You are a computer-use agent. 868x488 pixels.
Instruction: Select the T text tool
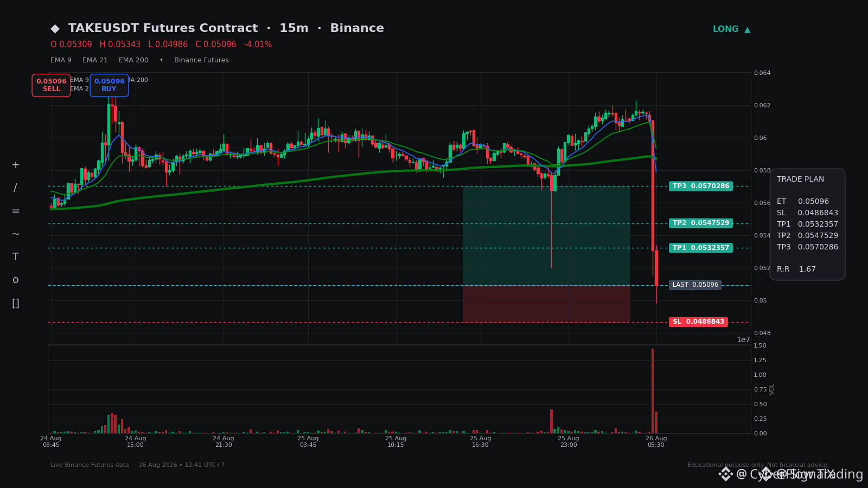16,257
